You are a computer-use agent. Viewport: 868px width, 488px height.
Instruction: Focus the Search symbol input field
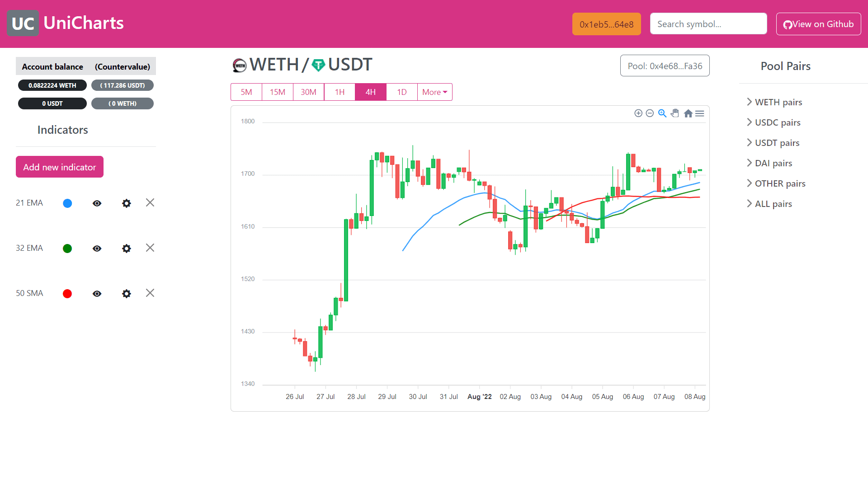tap(708, 24)
